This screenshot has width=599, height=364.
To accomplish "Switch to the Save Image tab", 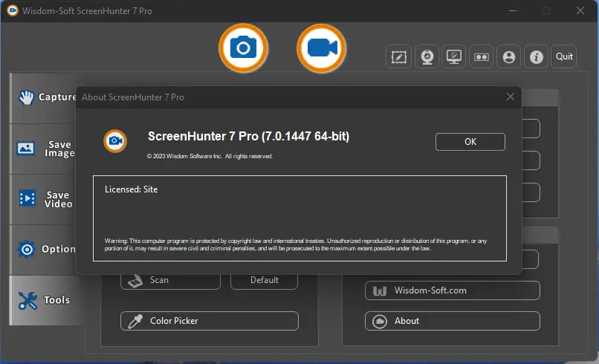I will (x=43, y=149).
